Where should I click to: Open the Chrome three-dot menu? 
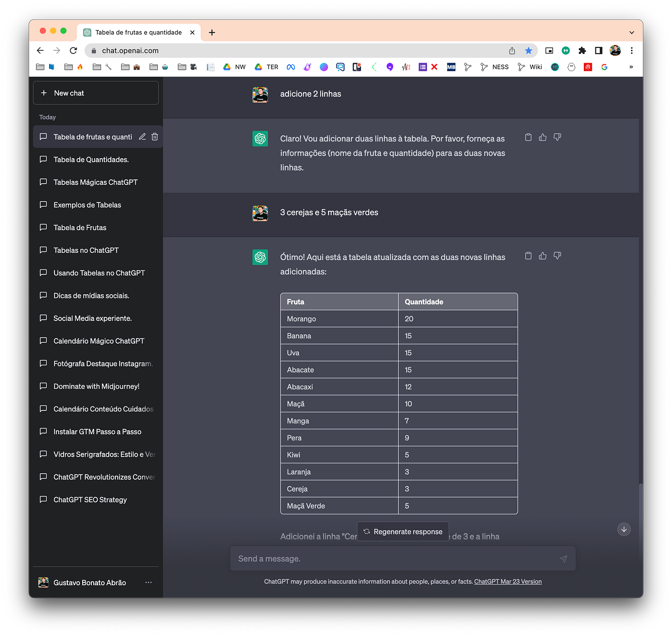click(632, 51)
